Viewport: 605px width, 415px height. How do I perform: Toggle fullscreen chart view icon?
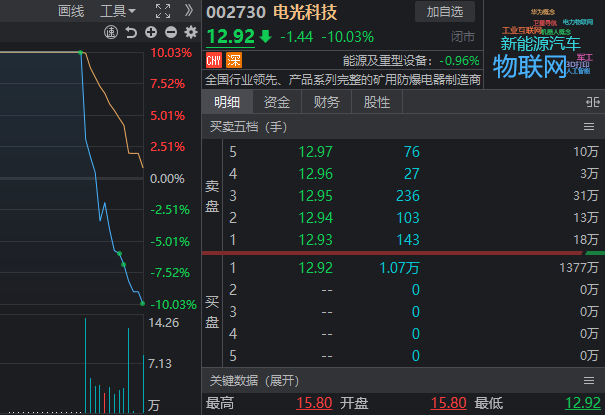point(163,11)
